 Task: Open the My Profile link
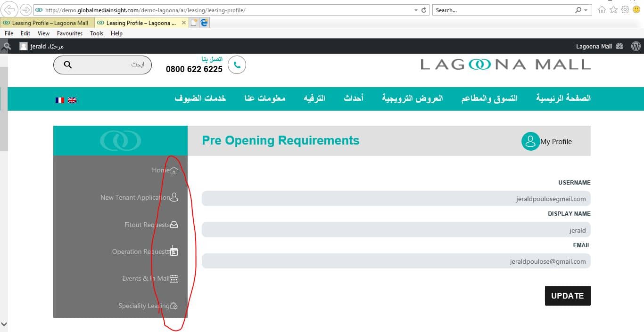(x=547, y=141)
